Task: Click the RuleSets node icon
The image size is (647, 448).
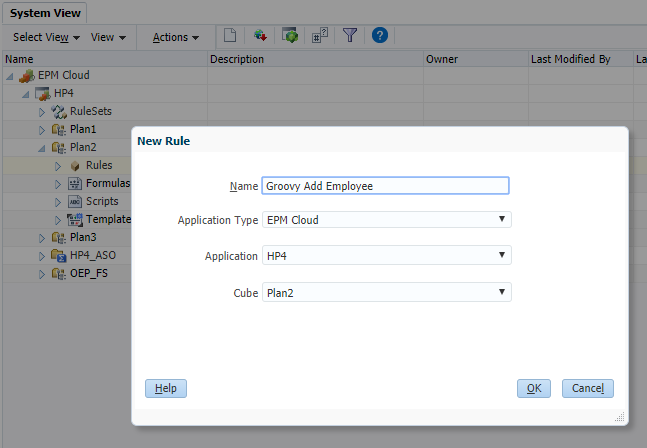Action: pyautogui.click(x=58, y=111)
